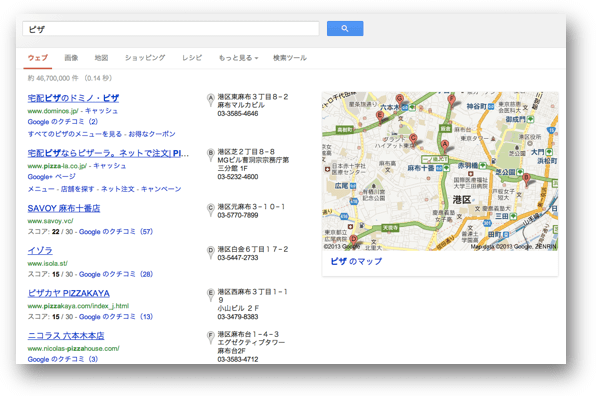The height and width of the screenshot is (396, 596).
Task: Click the www.savoy.vc/ URL text
Action: click(50, 221)
